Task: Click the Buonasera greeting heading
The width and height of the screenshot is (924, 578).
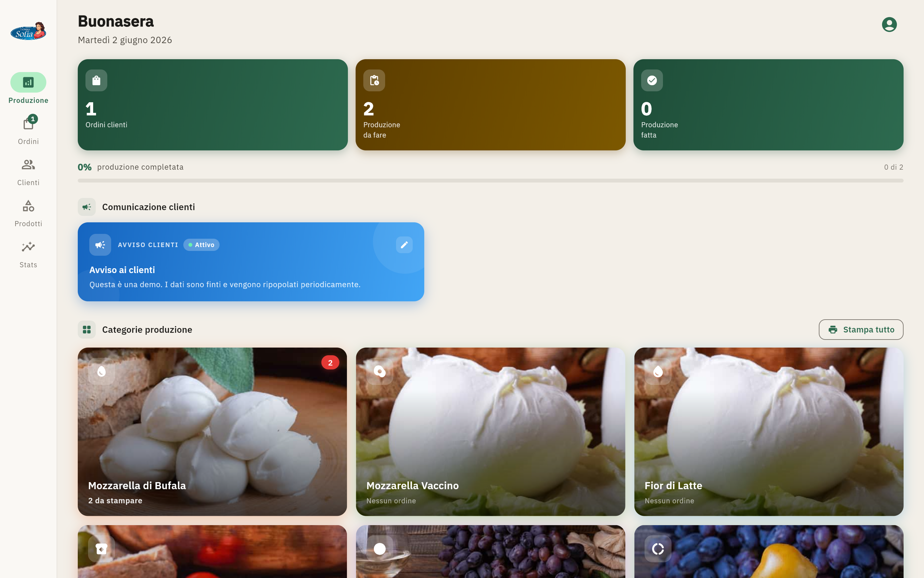Action: (x=116, y=21)
